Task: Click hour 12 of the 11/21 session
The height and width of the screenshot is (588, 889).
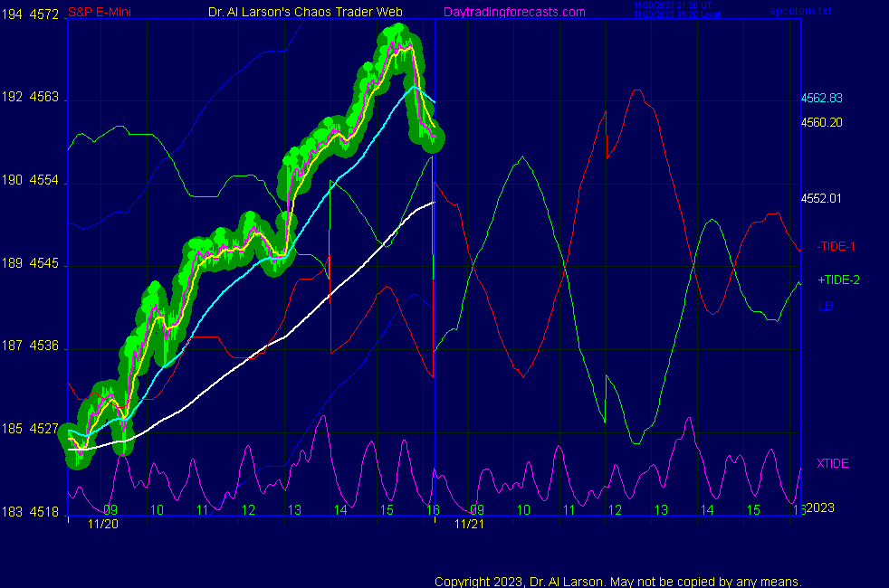Action: [616, 510]
